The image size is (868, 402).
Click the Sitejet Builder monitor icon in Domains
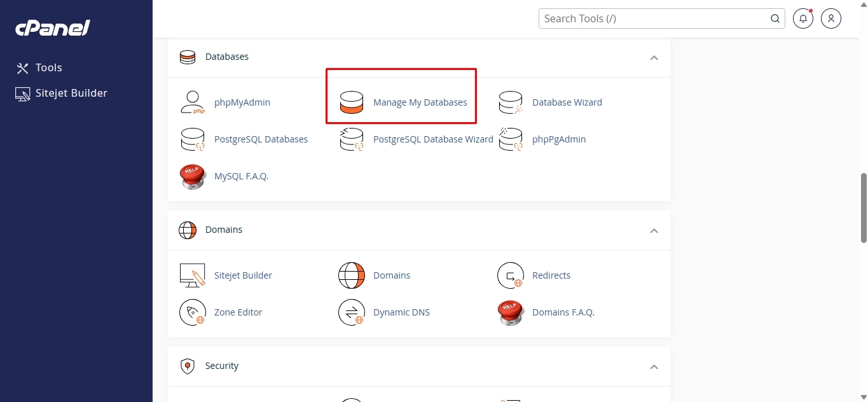click(x=193, y=275)
